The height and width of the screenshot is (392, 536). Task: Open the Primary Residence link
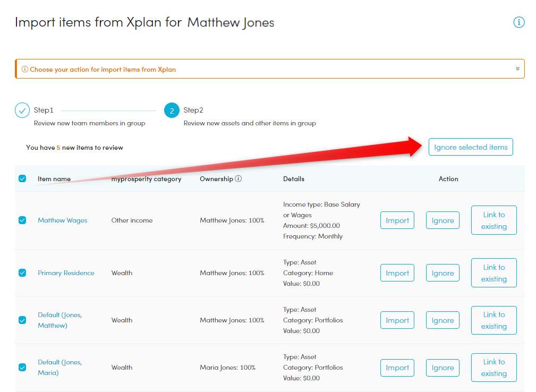66,273
